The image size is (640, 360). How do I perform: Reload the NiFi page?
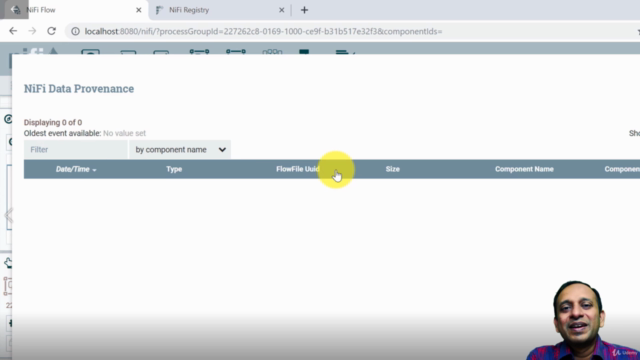tap(51, 31)
